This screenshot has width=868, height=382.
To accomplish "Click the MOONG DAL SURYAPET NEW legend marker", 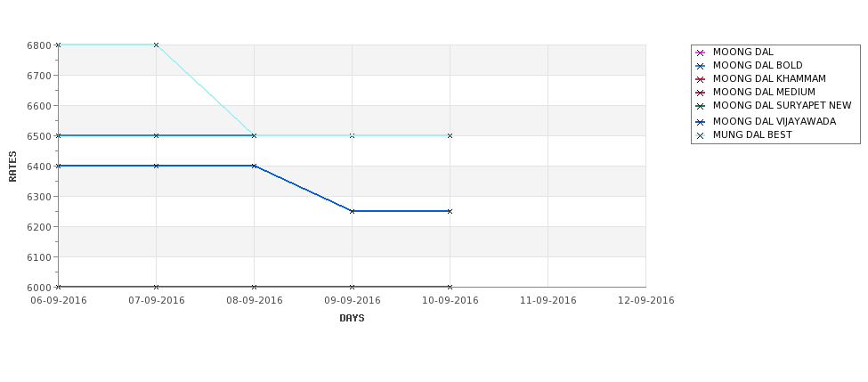I will tap(701, 106).
